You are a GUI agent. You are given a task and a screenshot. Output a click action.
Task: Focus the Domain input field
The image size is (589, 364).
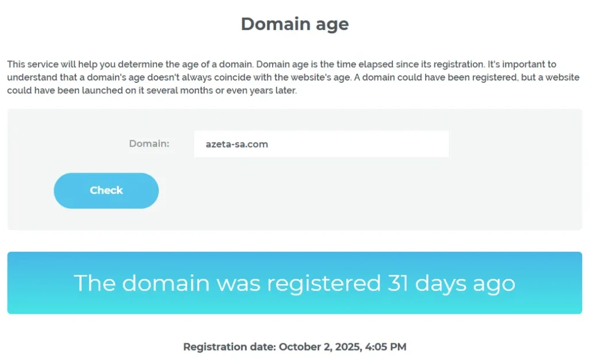321,144
